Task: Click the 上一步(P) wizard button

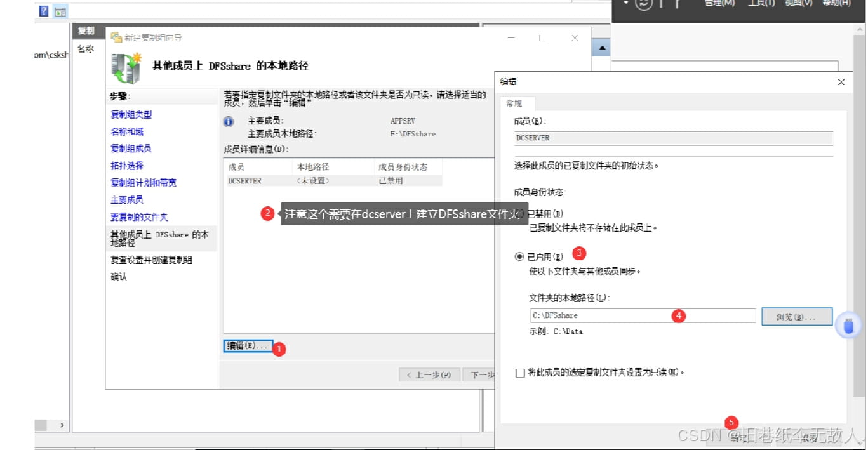Action: coord(430,374)
